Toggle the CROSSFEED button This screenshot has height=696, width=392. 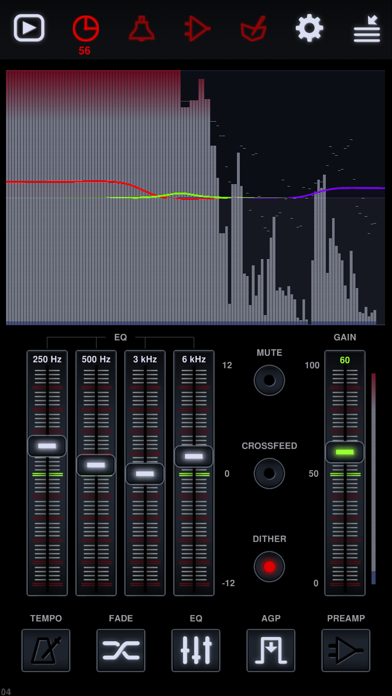pos(269,473)
